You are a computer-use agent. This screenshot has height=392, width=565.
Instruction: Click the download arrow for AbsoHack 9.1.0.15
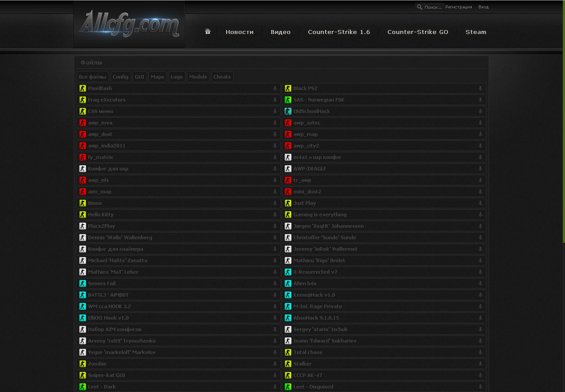pos(480,318)
